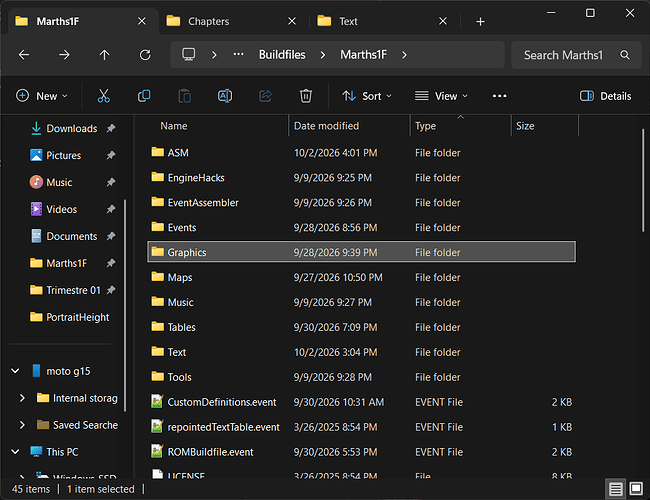Switch to large thumbnails view in status bar

pos(636,489)
